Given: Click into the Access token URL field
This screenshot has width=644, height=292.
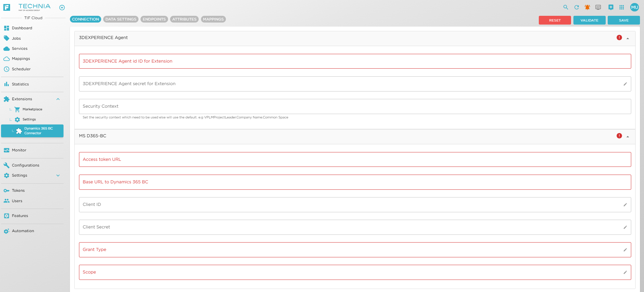Looking at the screenshot, I should 355,159.
